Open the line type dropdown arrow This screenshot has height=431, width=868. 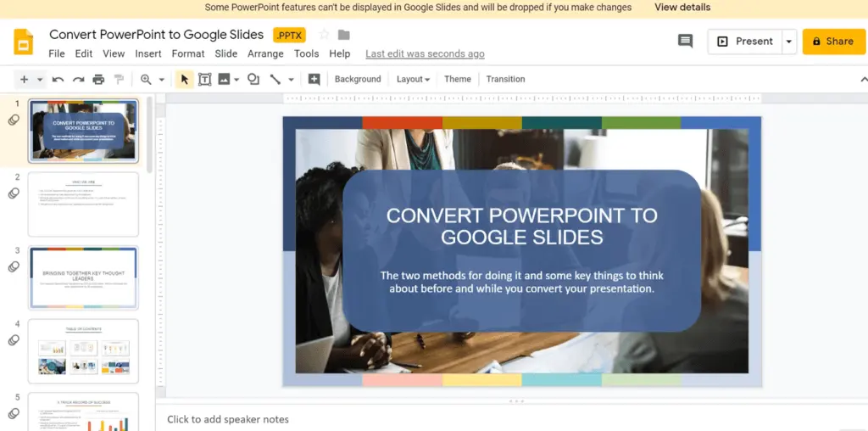(292, 80)
